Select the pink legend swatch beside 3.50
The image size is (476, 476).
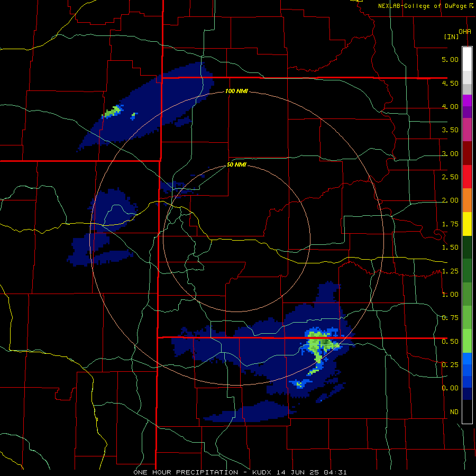(x=467, y=130)
